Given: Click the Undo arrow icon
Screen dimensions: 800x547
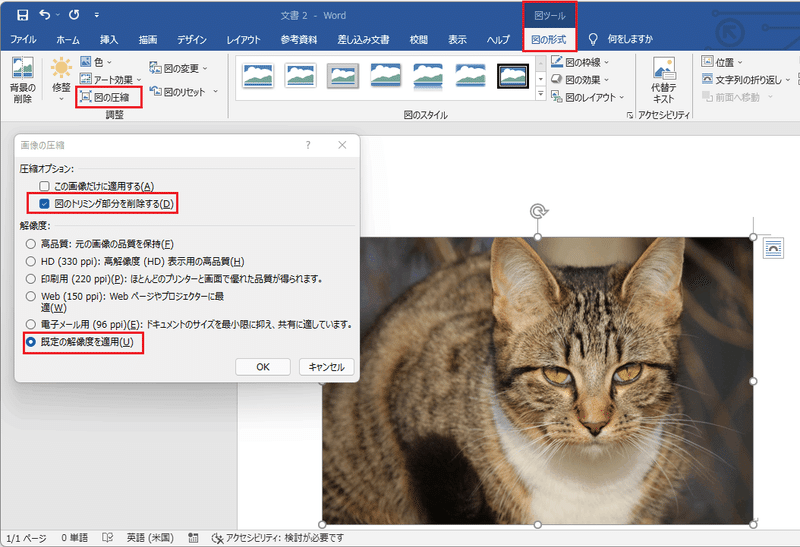Looking at the screenshot, I should 45,15.
